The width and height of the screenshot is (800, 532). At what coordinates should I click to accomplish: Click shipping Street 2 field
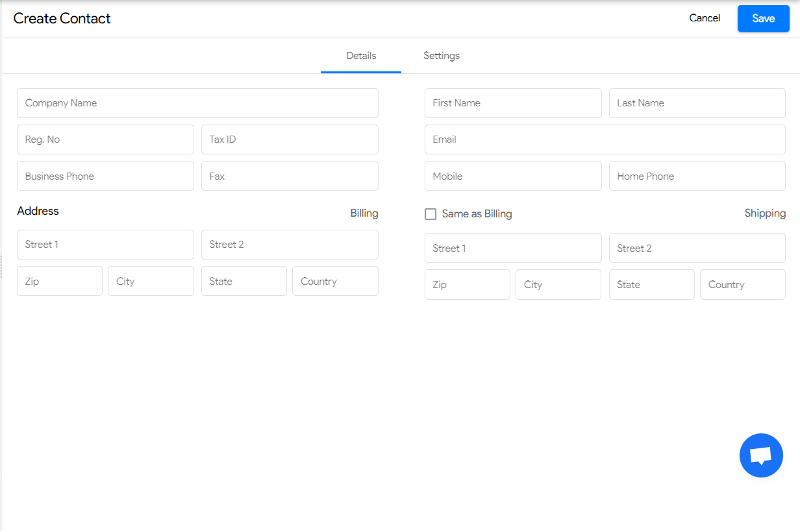coord(697,248)
